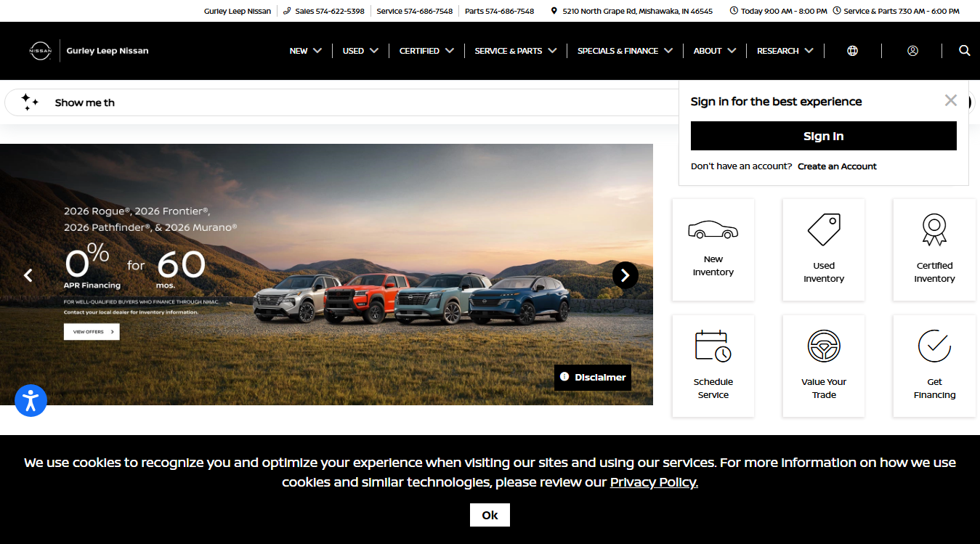Open the Disclaimer info button
Image resolution: width=980 pixels, height=544 pixels.
coord(593,378)
